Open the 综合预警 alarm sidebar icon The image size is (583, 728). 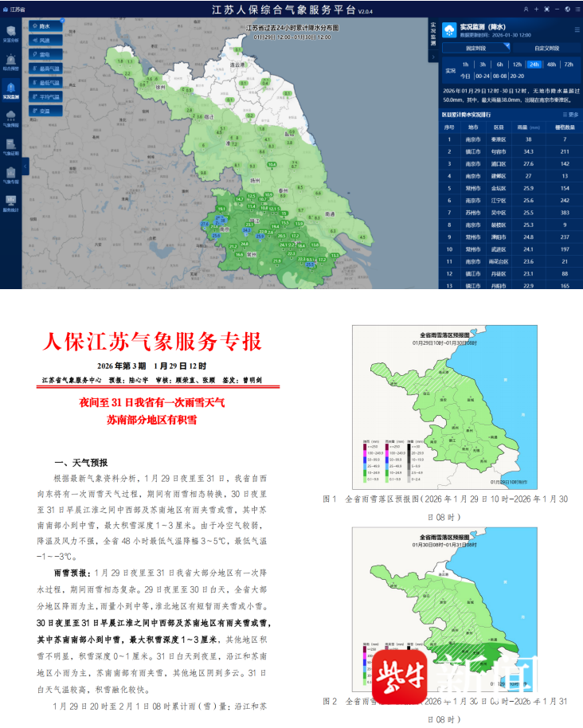pyautogui.click(x=10, y=62)
